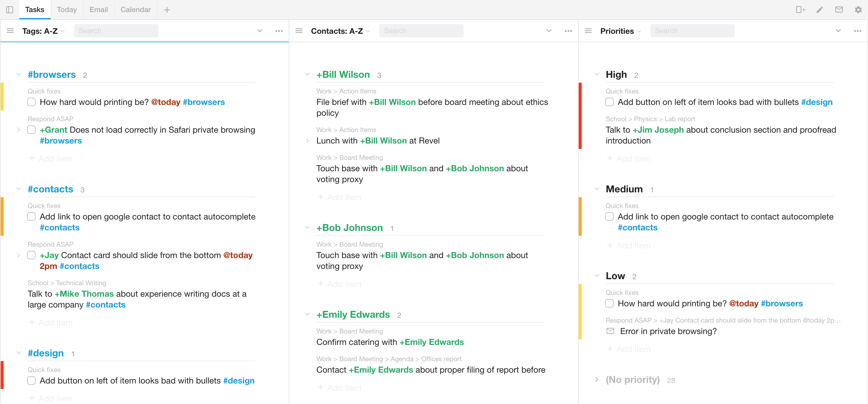Click the #browsers tag in printing task
This screenshot has height=404, width=868.
click(203, 102)
